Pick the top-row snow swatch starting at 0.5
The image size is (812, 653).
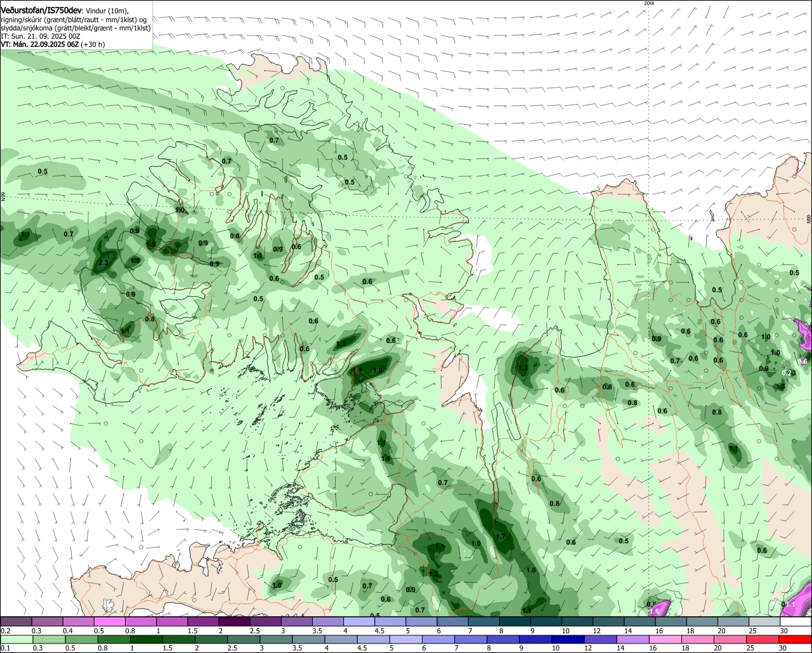click(x=109, y=621)
